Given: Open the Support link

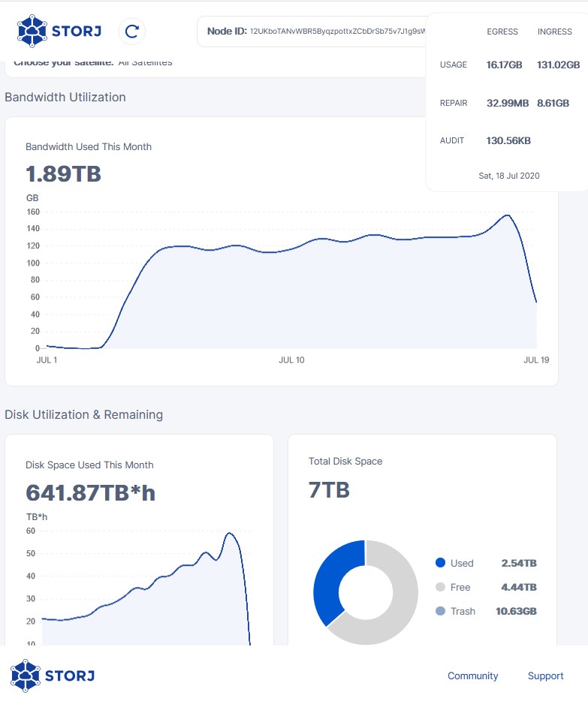Looking at the screenshot, I should [x=545, y=675].
